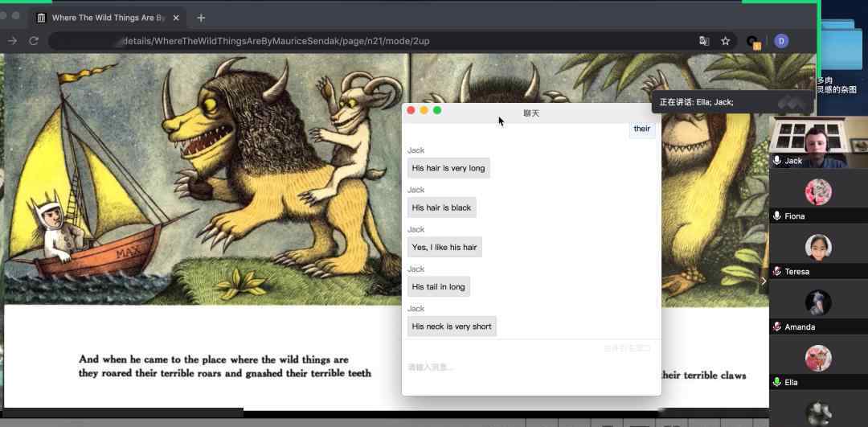Click chat message "His tail in long"
This screenshot has width=868, height=427.
(x=439, y=287)
